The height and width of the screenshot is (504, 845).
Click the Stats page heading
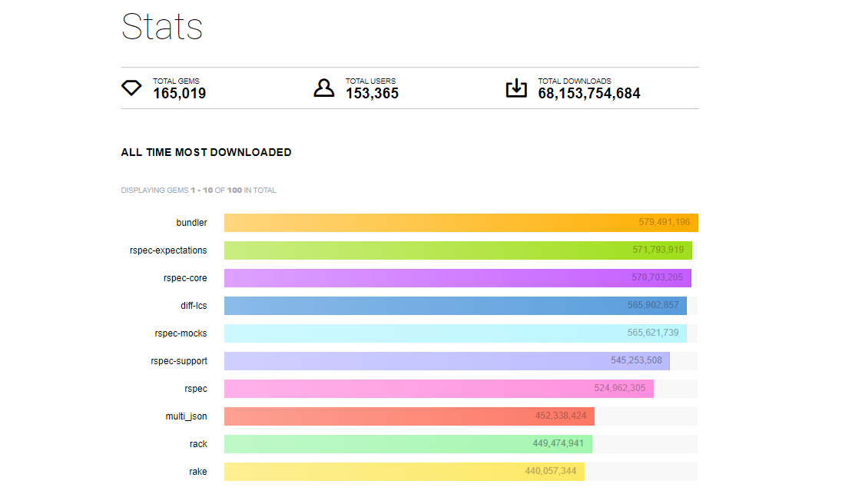[x=162, y=26]
